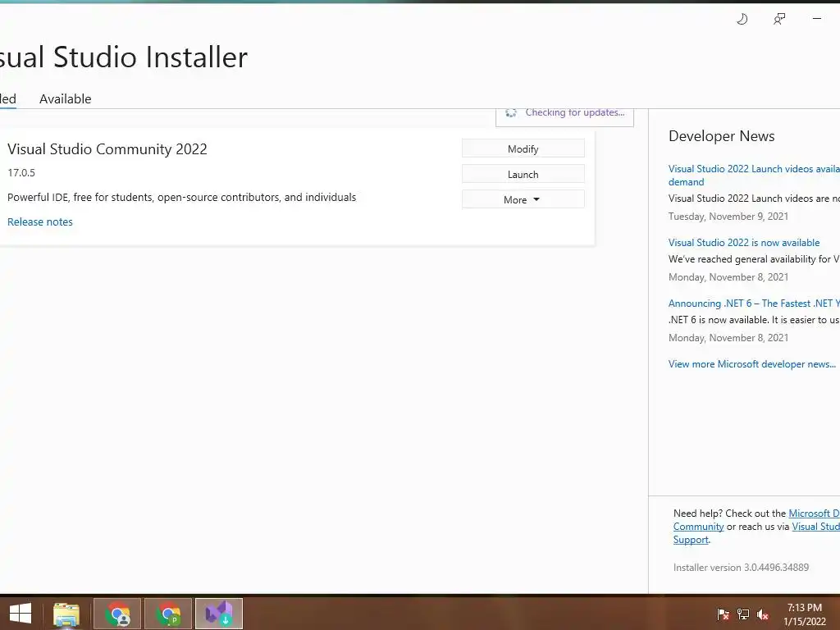
Task: Open File Explorer from the taskbar
Action: point(66,614)
